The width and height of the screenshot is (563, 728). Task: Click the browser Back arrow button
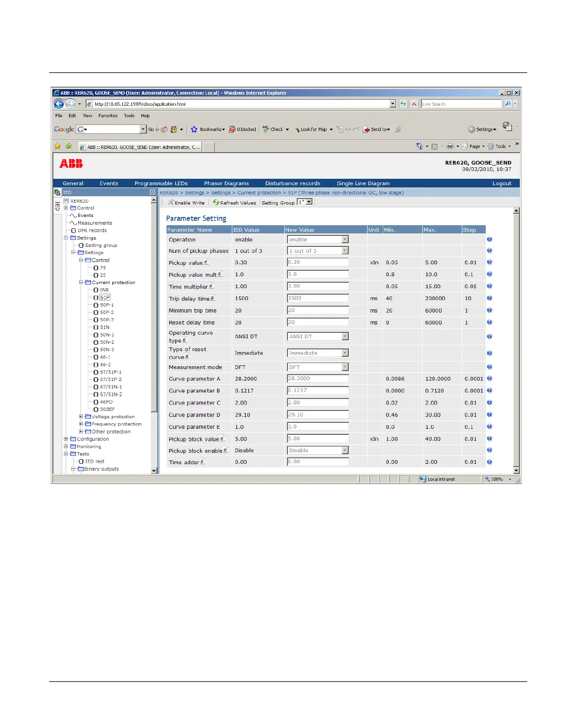click(59, 104)
